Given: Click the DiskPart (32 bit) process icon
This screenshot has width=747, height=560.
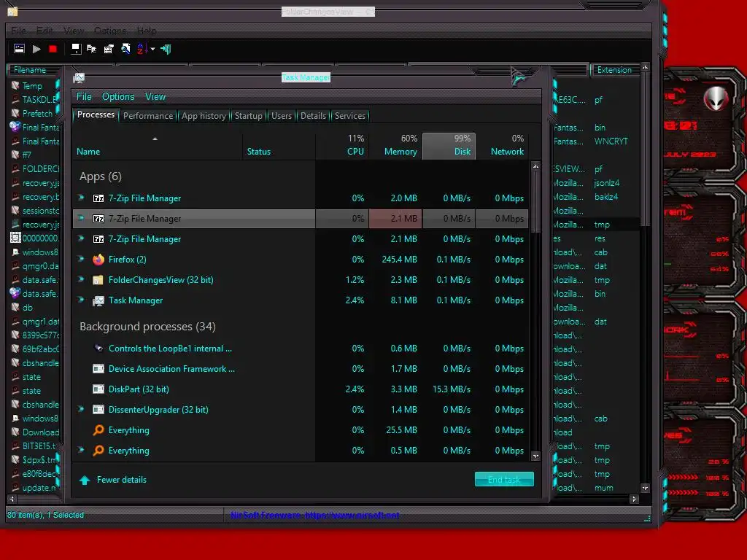Looking at the screenshot, I should 98,389.
